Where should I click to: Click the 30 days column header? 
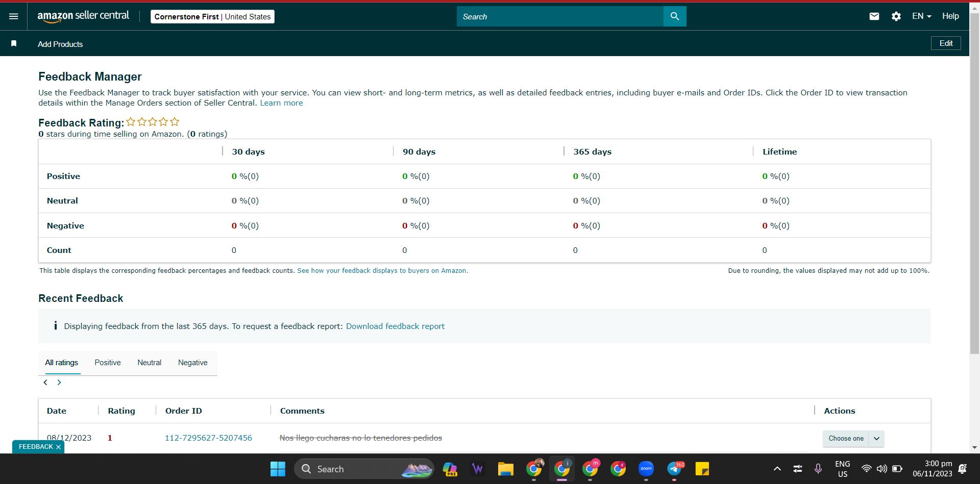[x=249, y=152]
